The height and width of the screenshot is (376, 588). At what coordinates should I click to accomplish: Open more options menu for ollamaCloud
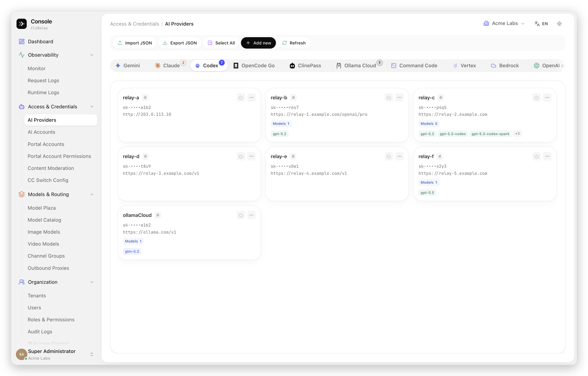(x=252, y=215)
